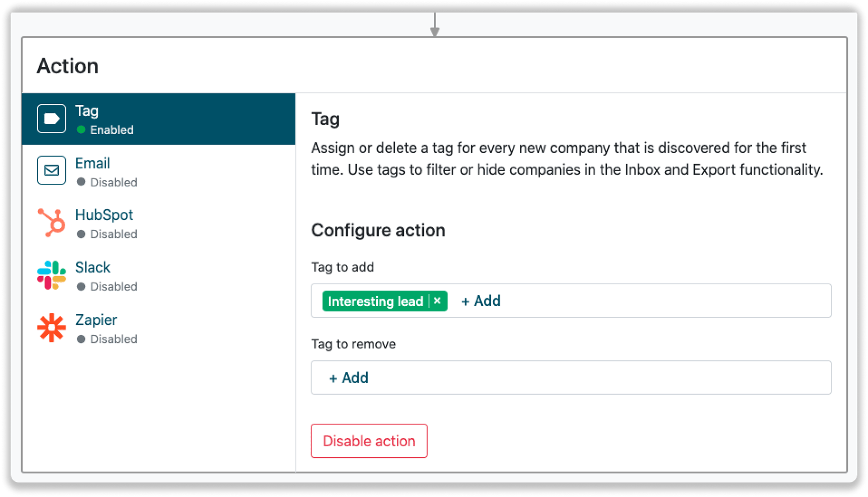This screenshot has height=497, width=868.
Task: Click the Zapier asterisk logo
Action: [x=51, y=327]
